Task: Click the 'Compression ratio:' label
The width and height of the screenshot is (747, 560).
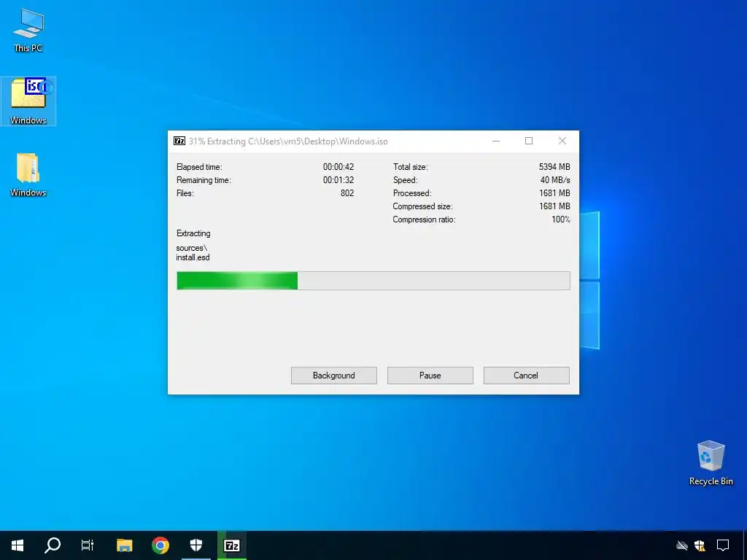Action: tap(424, 219)
